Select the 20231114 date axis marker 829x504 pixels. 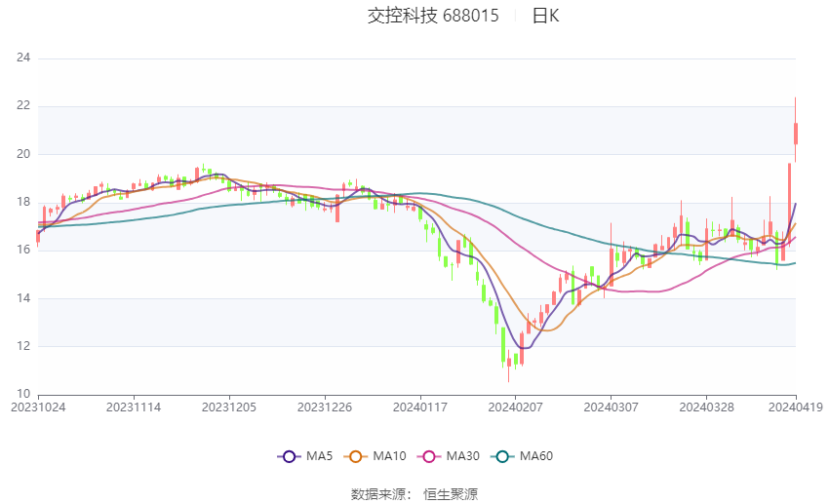[134, 407]
